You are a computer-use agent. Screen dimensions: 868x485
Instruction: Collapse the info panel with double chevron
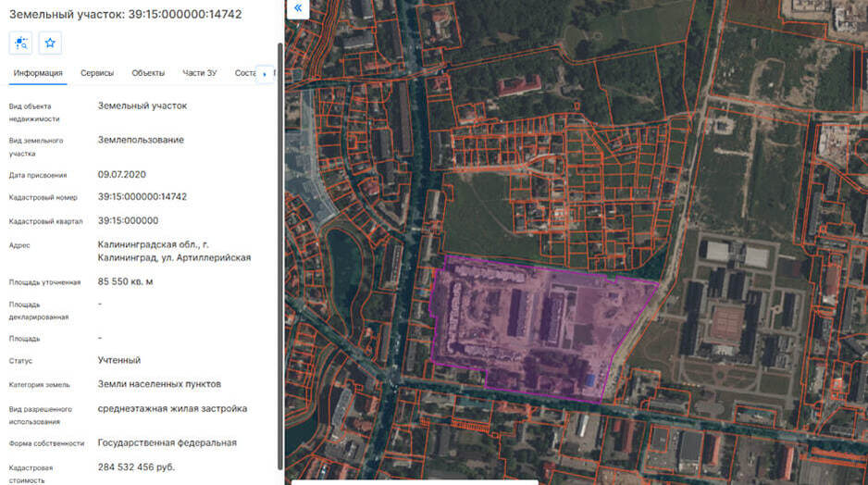tap(298, 8)
